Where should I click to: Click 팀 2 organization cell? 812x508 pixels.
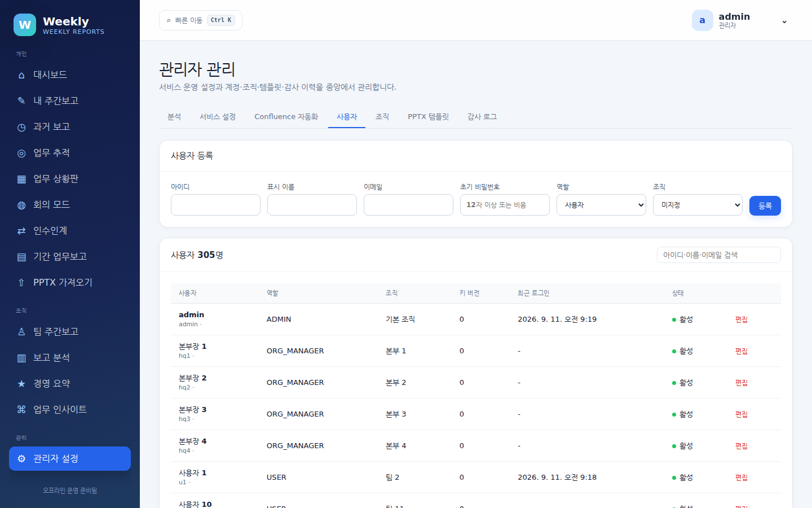392,478
